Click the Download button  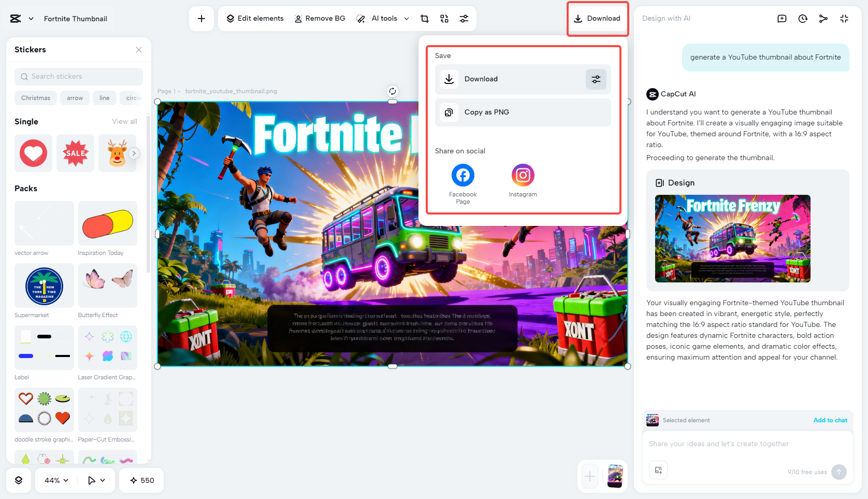click(x=597, y=18)
